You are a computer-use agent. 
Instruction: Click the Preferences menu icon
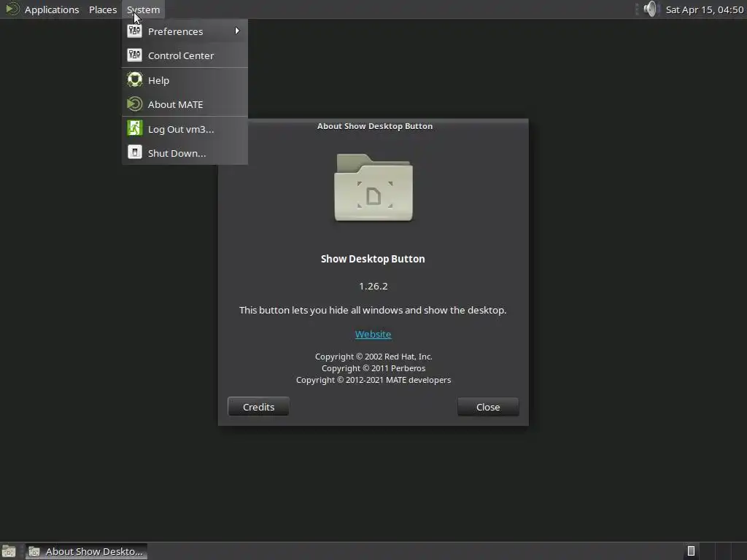134,31
